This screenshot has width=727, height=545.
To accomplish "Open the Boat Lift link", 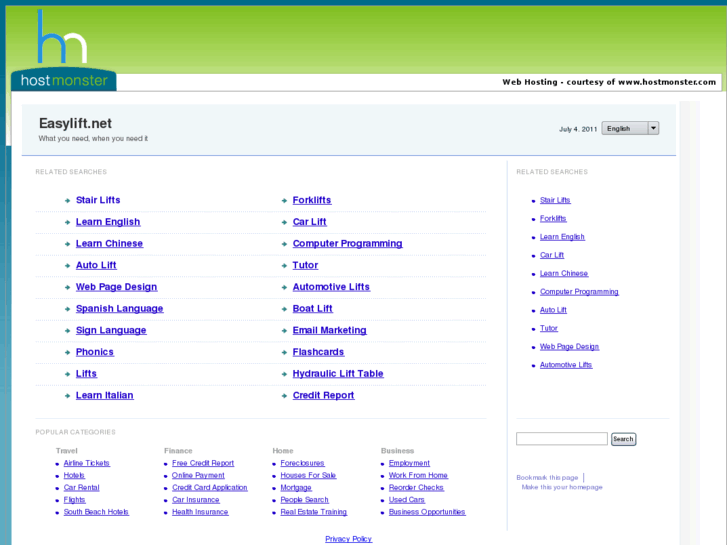I will pos(312,308).
